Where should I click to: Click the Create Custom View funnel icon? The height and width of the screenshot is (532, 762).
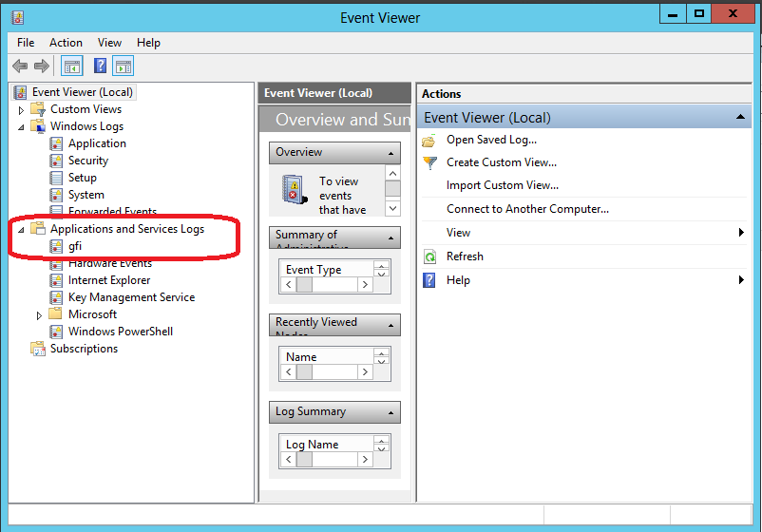429,162
